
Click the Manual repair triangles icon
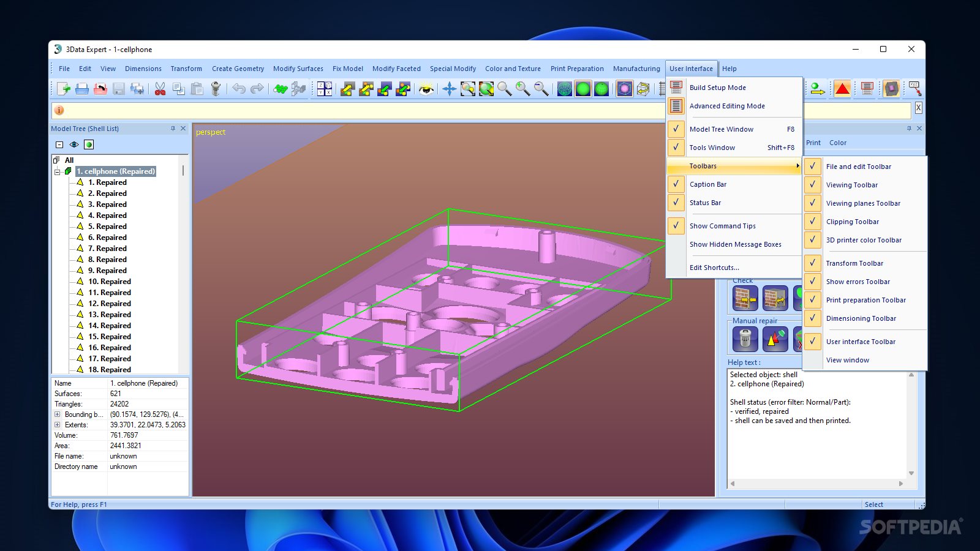775,339
